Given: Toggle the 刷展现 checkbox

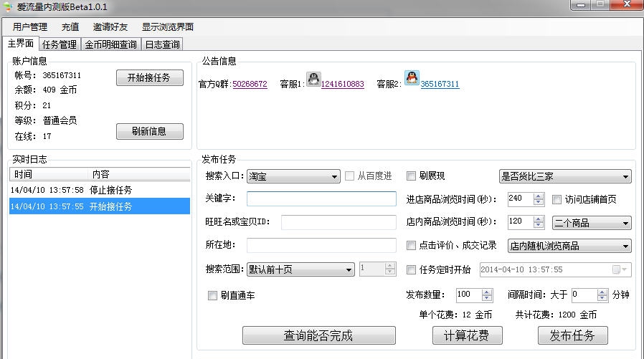Looking at the screenshot, I should tap(411, 176).
